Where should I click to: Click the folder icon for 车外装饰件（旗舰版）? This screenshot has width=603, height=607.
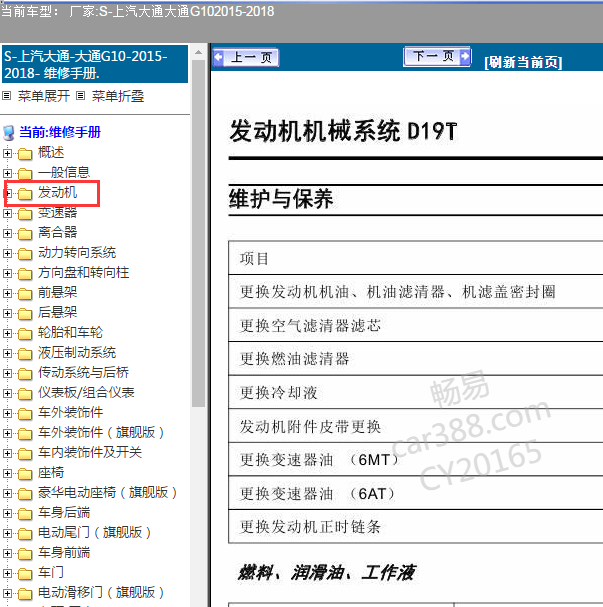25,434
